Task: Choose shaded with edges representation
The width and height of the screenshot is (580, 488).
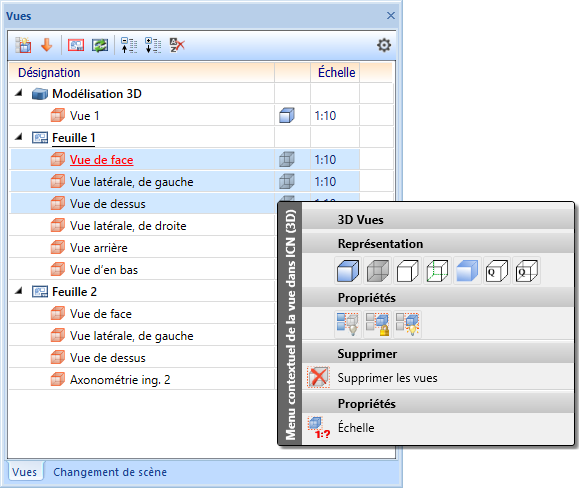Action: (348, 271)
